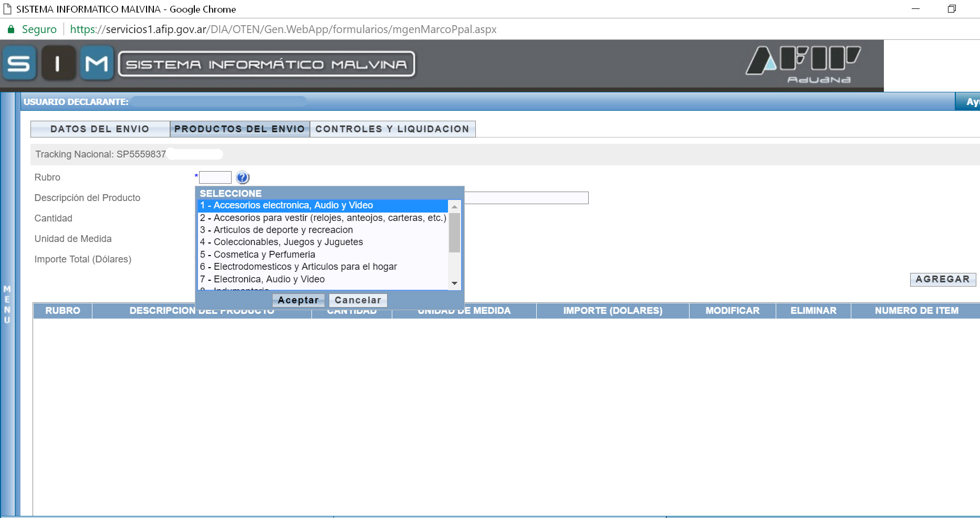Click the blue help icon beside Rubro
The height and width of the screenshot is (518, 980).
[242, 177]
